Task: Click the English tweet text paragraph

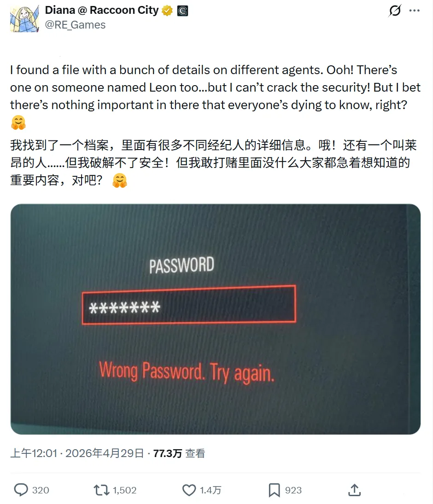Action: point(215,96)
